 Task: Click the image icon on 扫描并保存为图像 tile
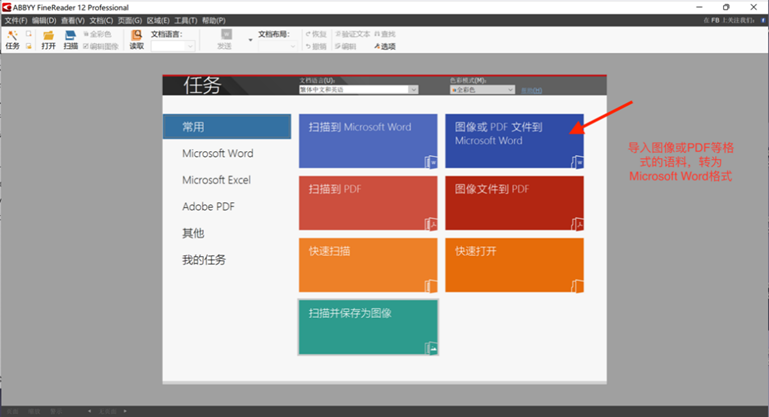[x=431, y=348]
